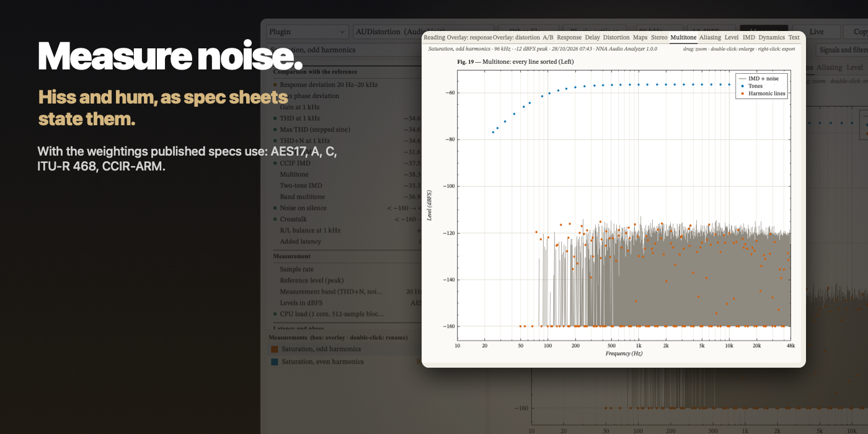Click the 'Crosstalk' row

pos(347,219)
